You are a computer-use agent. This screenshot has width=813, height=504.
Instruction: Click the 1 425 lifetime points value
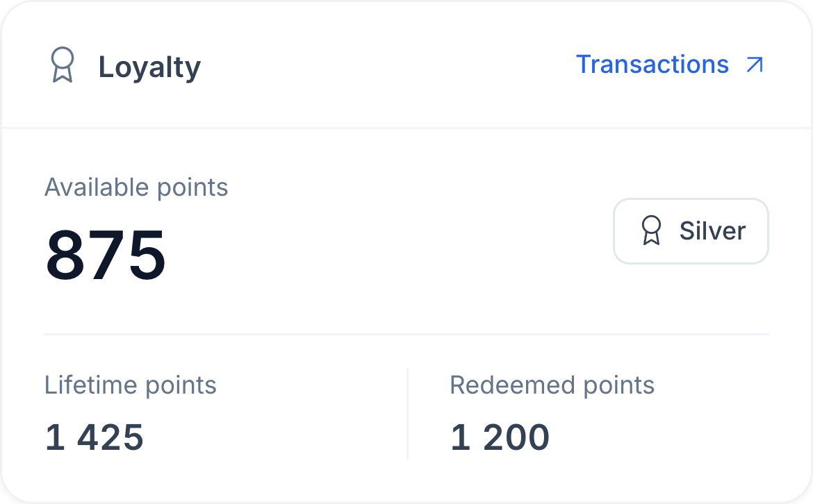tap(95, 437)
